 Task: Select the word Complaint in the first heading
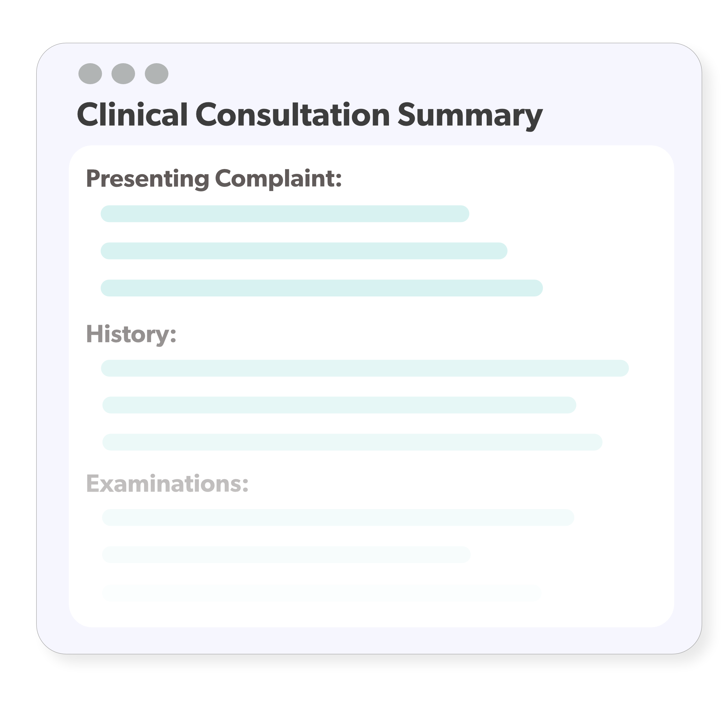point(278,179)
